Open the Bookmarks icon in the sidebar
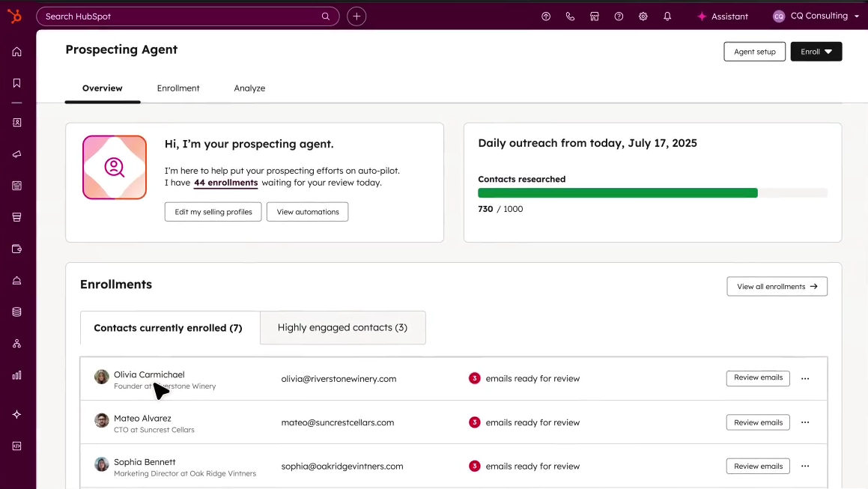868x489 pixels. 16,83
